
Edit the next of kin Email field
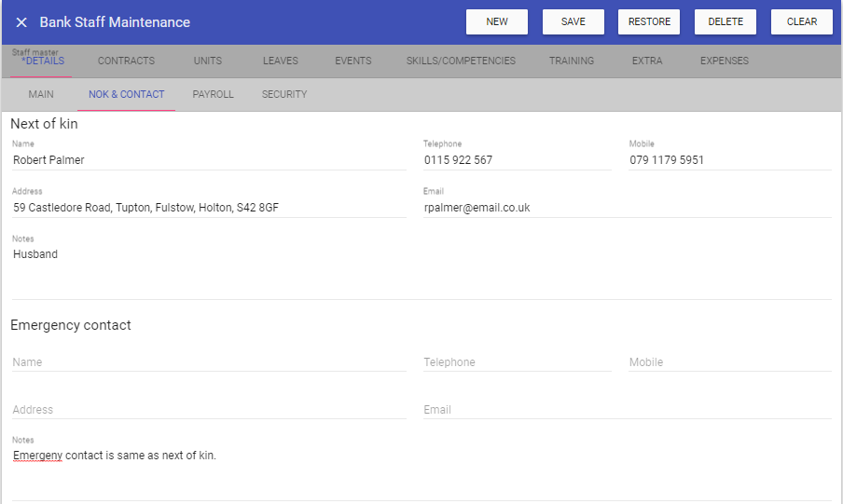pos(627,208)
